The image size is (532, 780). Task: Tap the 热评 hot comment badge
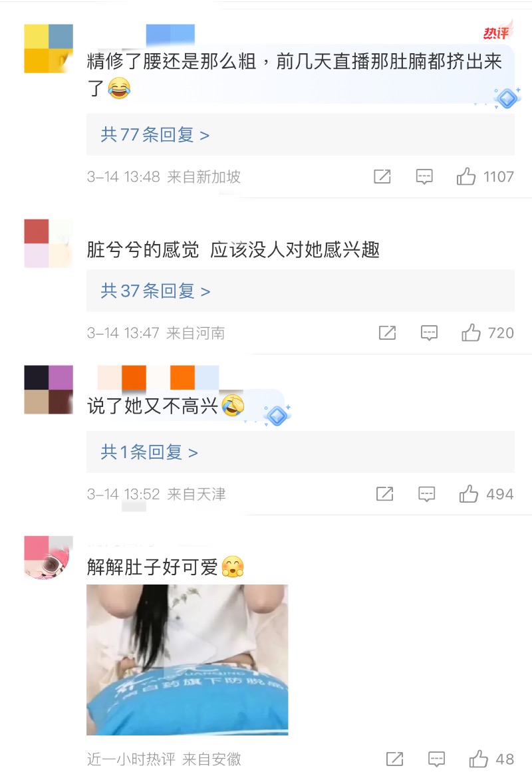click(x=497, y=31)
